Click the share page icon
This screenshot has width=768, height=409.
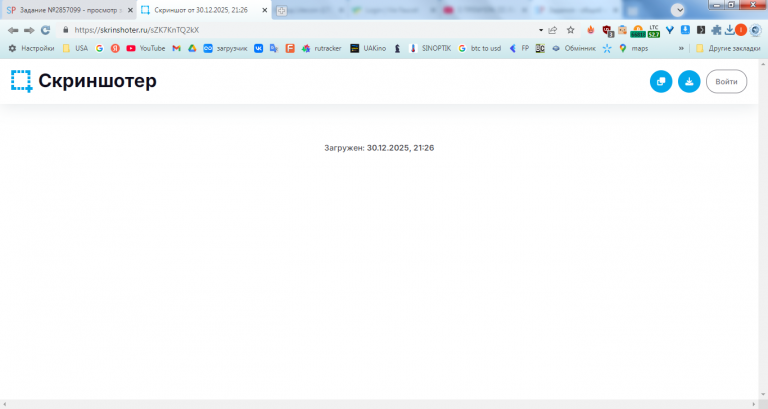553,30
